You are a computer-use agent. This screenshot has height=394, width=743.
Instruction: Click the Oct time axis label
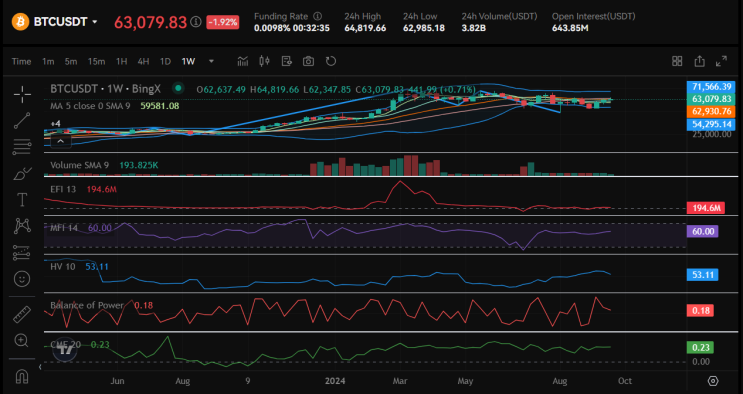point(625,381)
